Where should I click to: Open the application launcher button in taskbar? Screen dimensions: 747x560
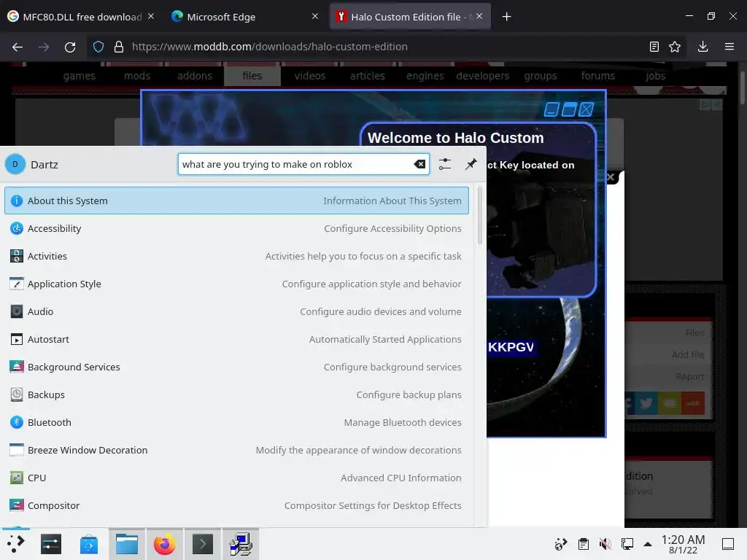16,544
